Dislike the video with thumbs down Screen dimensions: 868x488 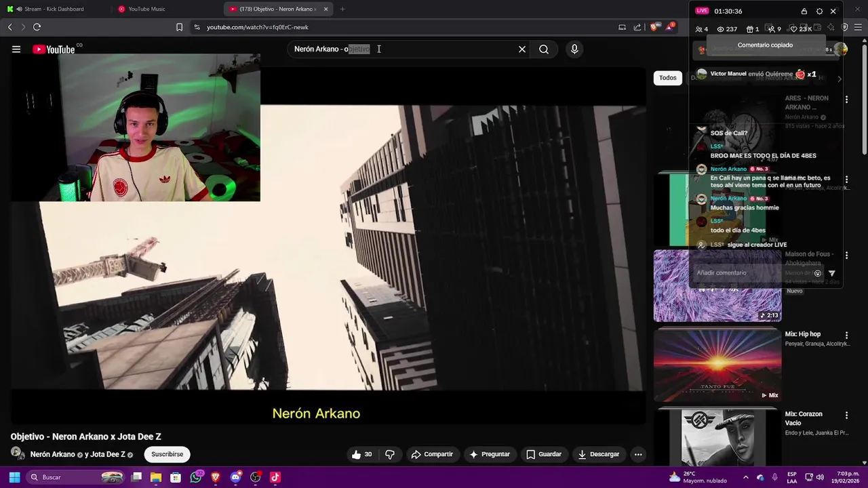point(390,454)
